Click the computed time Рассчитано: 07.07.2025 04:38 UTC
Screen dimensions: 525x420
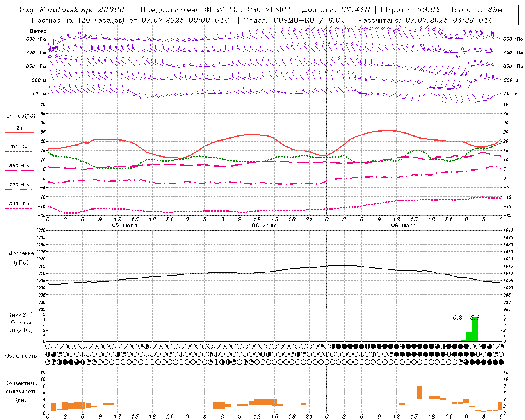tap(426, 20)
